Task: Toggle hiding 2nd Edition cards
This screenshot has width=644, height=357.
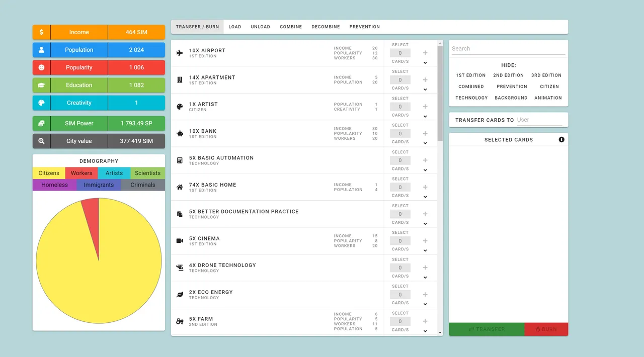Action: coord(509,75)
